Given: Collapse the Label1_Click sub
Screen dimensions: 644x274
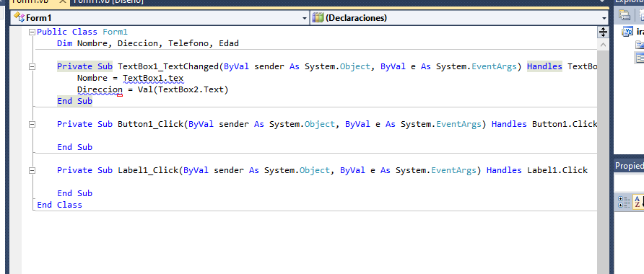Looking at the screenshot, I should (x=32, y=170).
